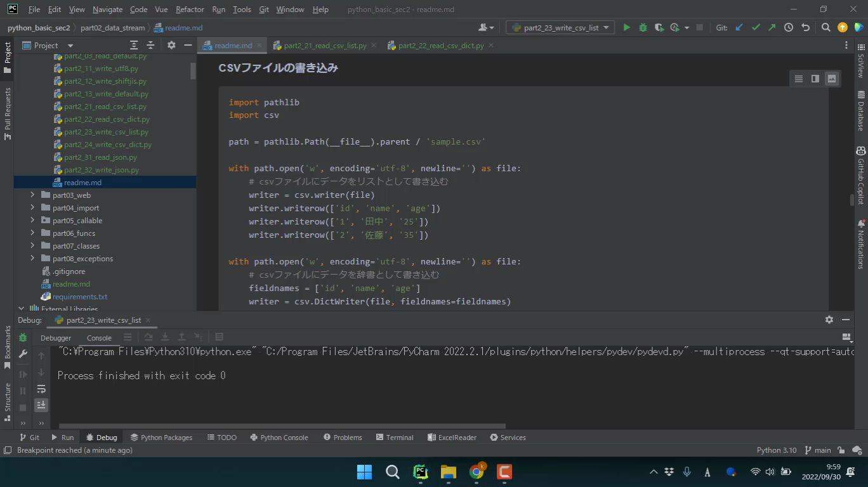Image resolution: width=868 pixels, height=487 pixels.
Task: Open Git history clock icon
Action: [789, 27]
